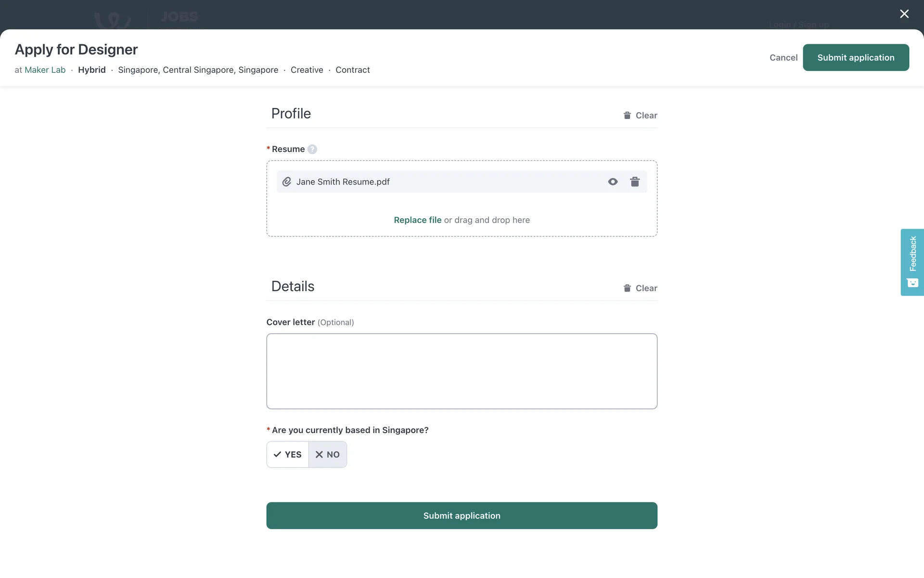Delete Jane Smith Resume.pdf with trash icon
This screenshot has width=924, height=578.
pyautogui.click(x=635, y=182)
